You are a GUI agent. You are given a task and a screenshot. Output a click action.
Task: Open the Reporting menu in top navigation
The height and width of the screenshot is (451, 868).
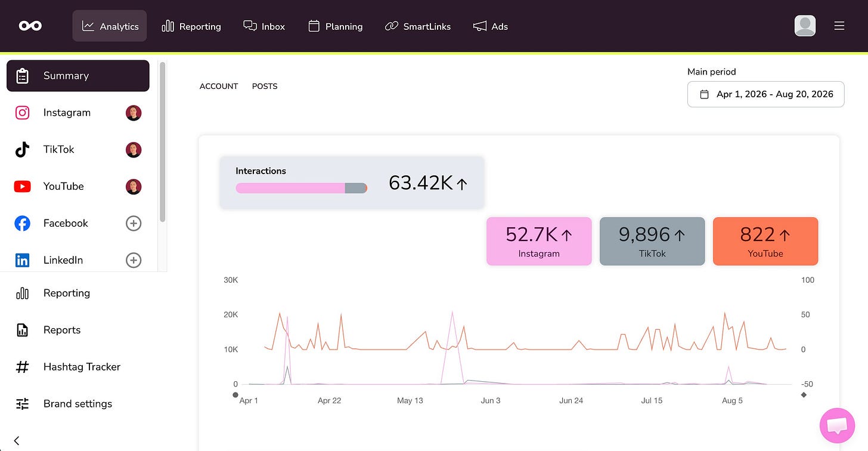(191, 26)
